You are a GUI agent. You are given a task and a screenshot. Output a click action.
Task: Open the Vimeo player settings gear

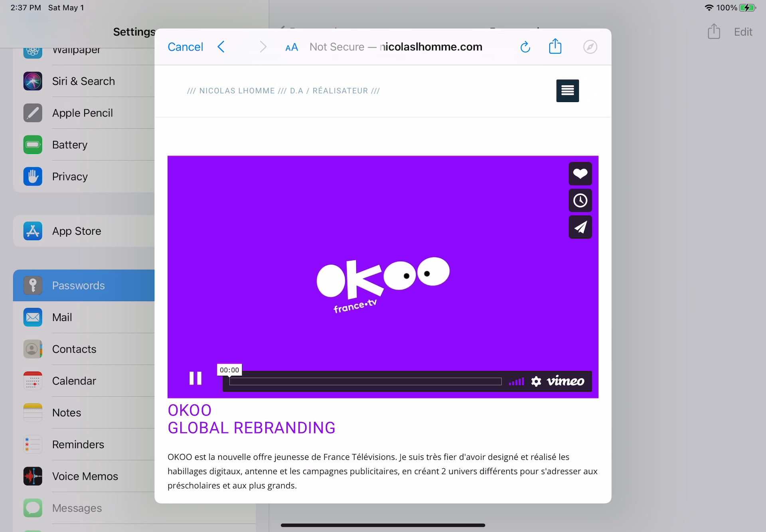click(x=536, y=381)
